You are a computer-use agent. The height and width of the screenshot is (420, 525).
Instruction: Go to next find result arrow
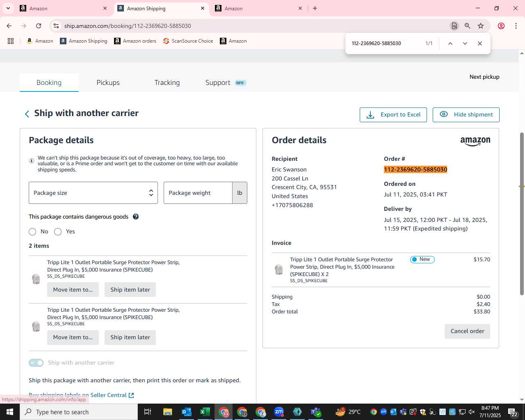click(x=465, y=43)
